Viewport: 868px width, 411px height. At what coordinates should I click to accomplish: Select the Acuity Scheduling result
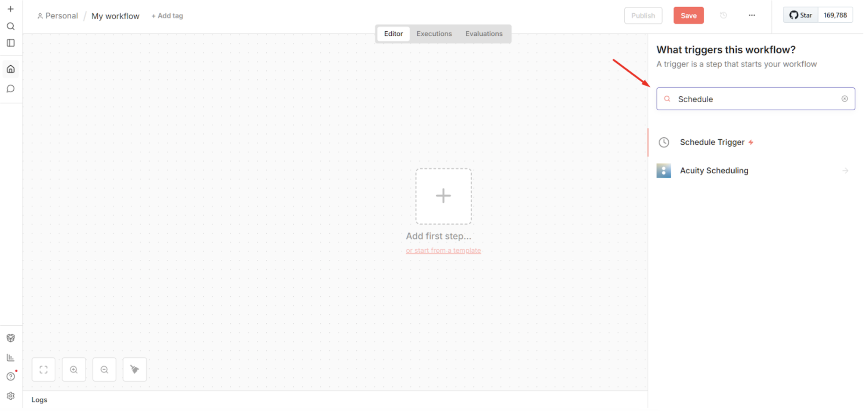[755, 170]
